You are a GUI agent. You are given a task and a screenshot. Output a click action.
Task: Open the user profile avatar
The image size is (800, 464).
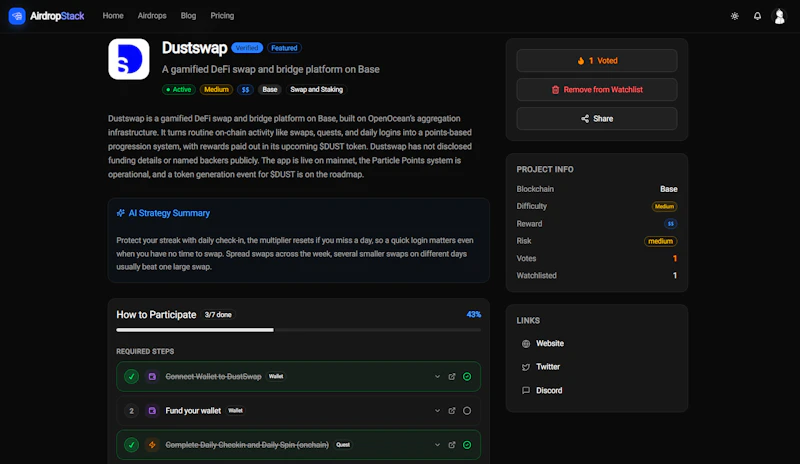[779, 16]
